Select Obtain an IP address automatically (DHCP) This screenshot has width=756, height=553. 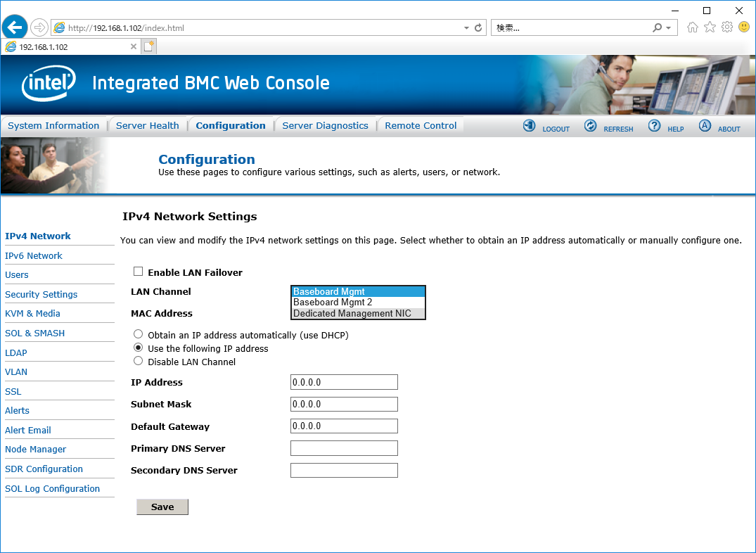point(139,334)
